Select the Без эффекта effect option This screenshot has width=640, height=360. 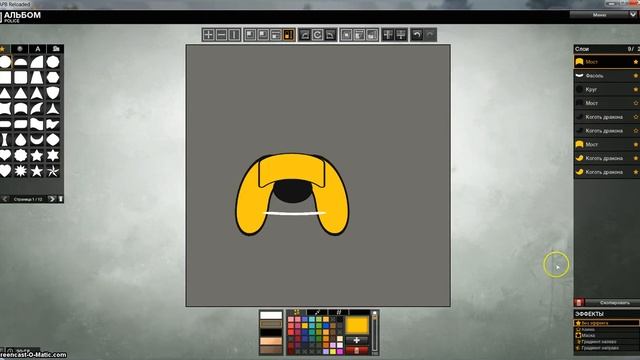coord(607,323)
